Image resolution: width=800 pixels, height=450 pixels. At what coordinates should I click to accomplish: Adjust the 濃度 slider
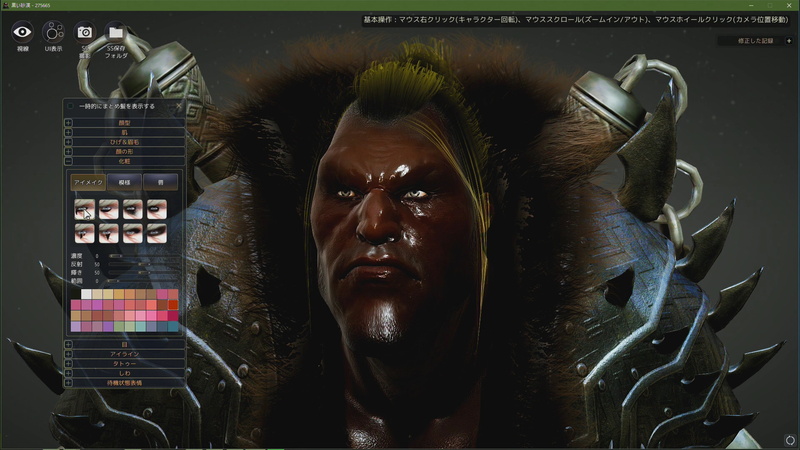click(x=143, y=256)
